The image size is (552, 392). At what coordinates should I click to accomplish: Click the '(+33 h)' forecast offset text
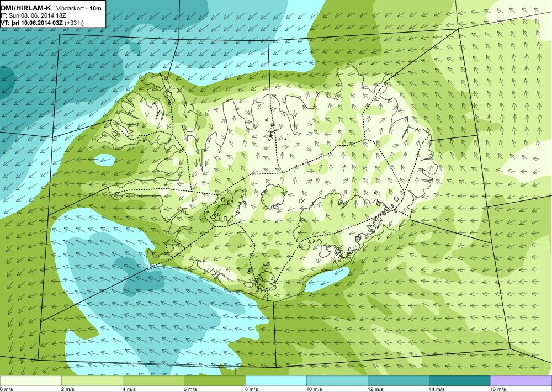tap(75, 23)
